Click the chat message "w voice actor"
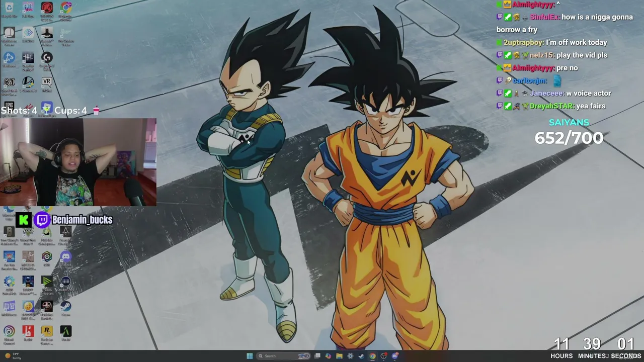 tap(588, 94)
